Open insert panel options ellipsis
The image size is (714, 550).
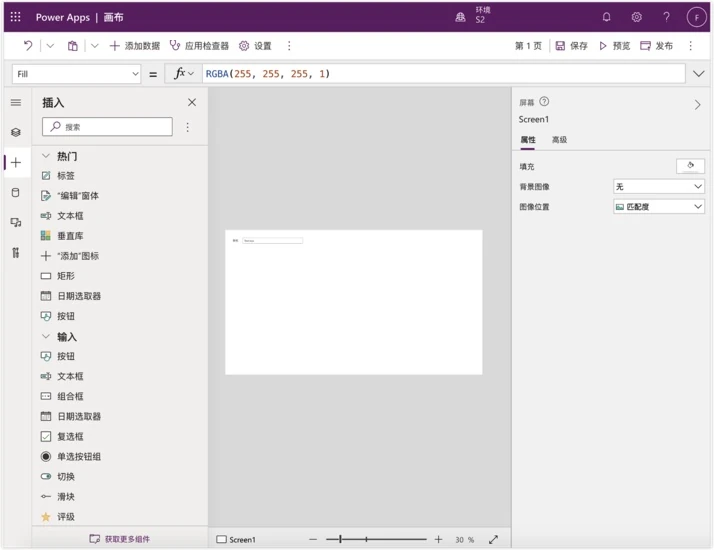pyautogui.click(x=188, y=127)
